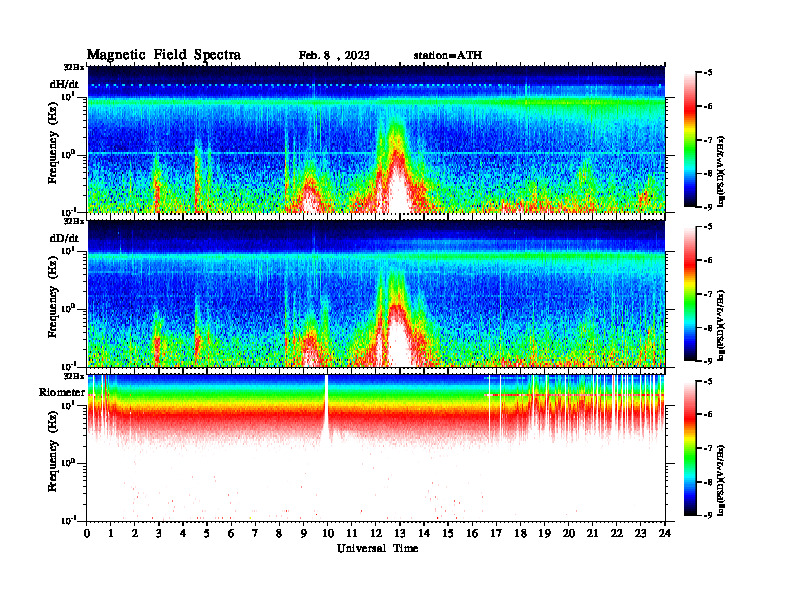Click hour "9" tick label on time axis
Screen dimensions: 792x612
304,533
